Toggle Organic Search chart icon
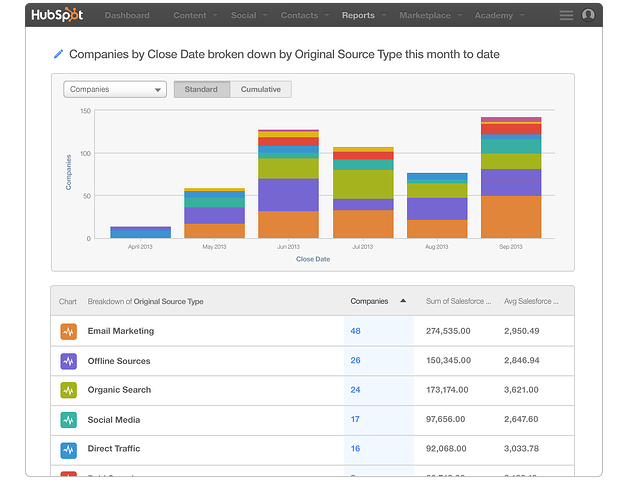Viewport: 624px width, 504px height. (x=68, y=390)
